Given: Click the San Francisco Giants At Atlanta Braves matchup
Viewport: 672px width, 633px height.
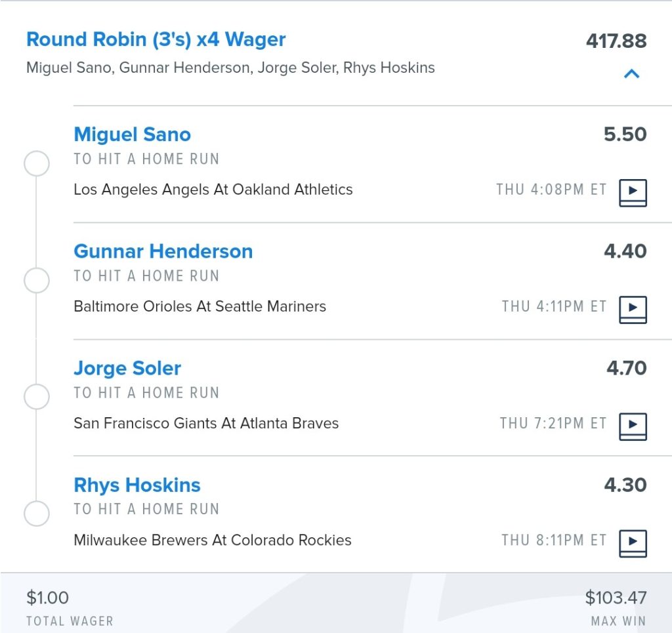Looking at the screenshot, I should (x=206, y=423).
